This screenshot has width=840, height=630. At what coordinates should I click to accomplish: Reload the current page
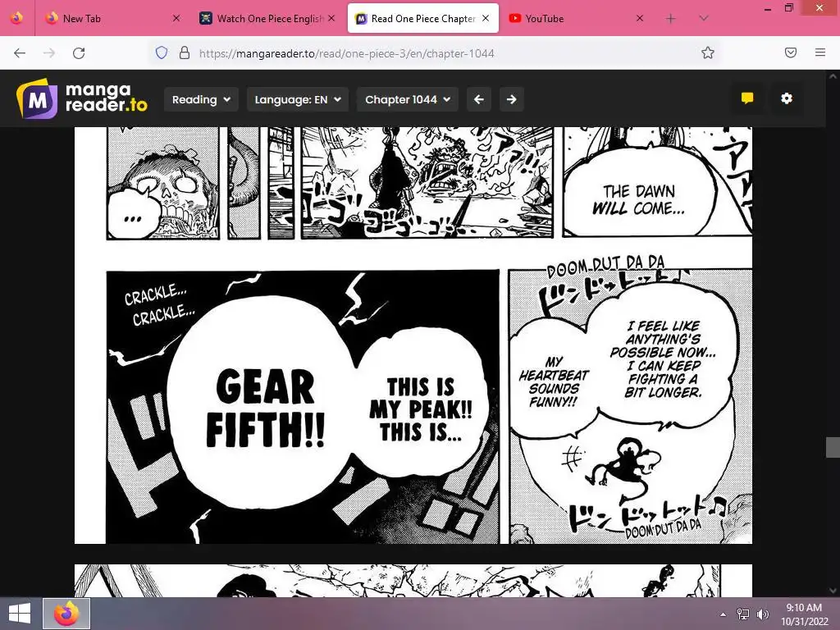[79, 53]
